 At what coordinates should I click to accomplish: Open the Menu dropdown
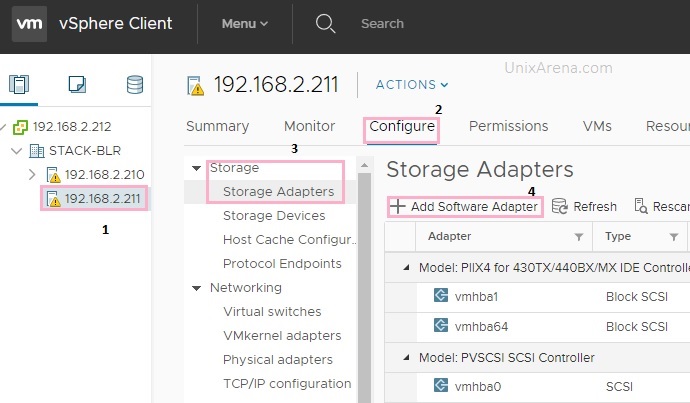[245, 24]
